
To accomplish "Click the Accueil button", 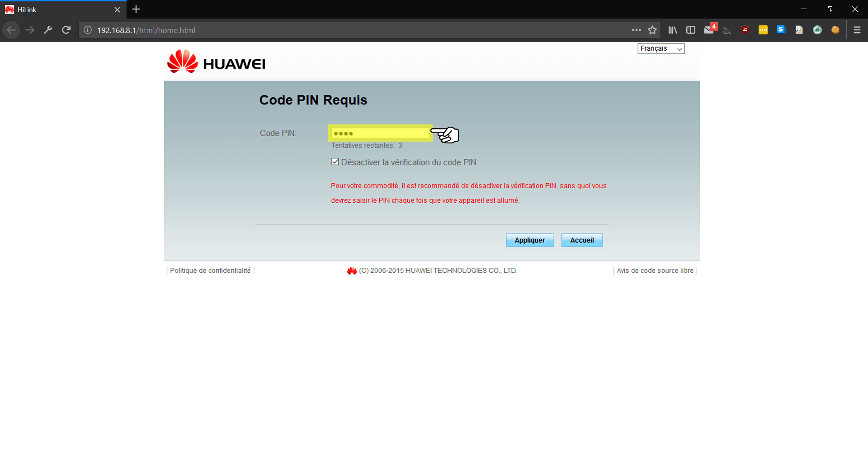I will (x=582, y=240).
